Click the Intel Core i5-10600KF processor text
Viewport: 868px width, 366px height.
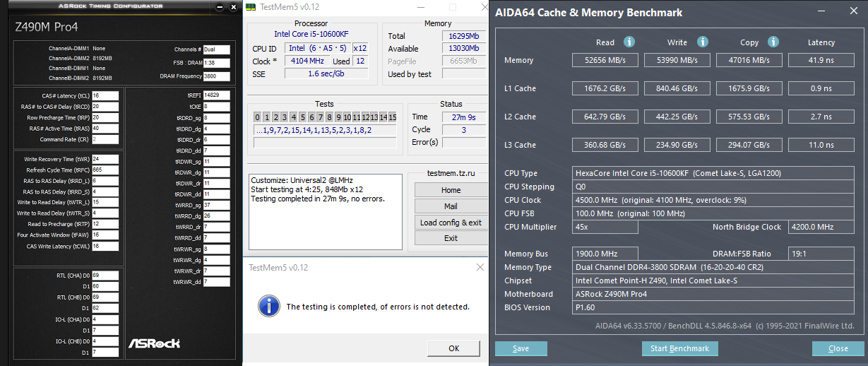[311, 34]
